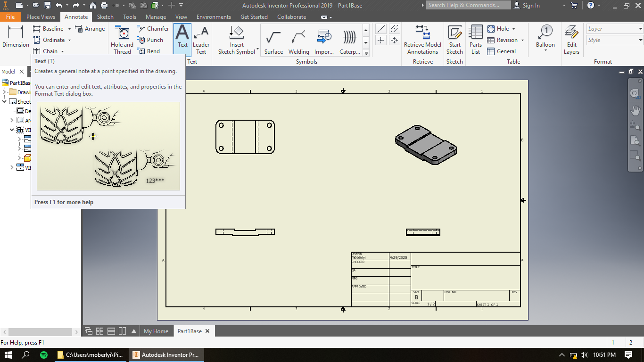644x362 pixels.
Task: Click the isometric view in the drawing
Action: click(426, 145)
